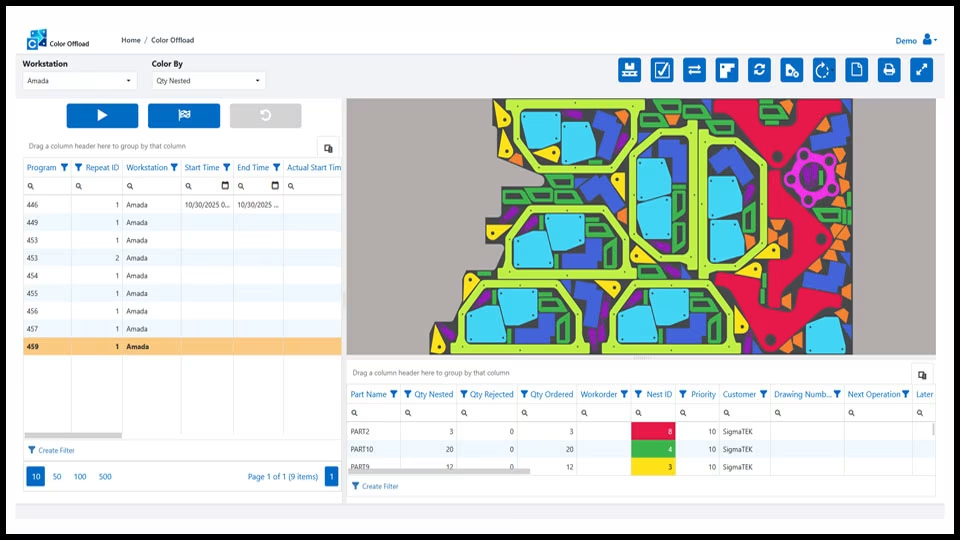Click the checkmark box toolbar icon

(x=662, y=70)
